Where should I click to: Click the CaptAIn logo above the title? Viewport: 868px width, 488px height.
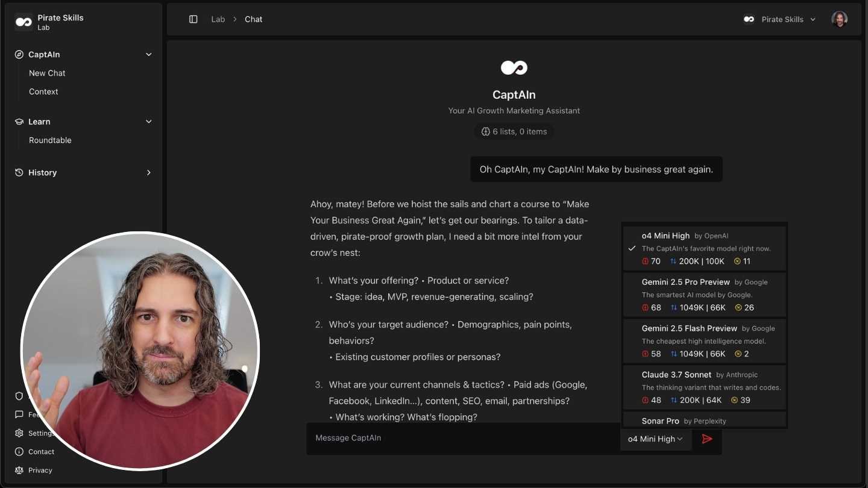pos(514,67)
